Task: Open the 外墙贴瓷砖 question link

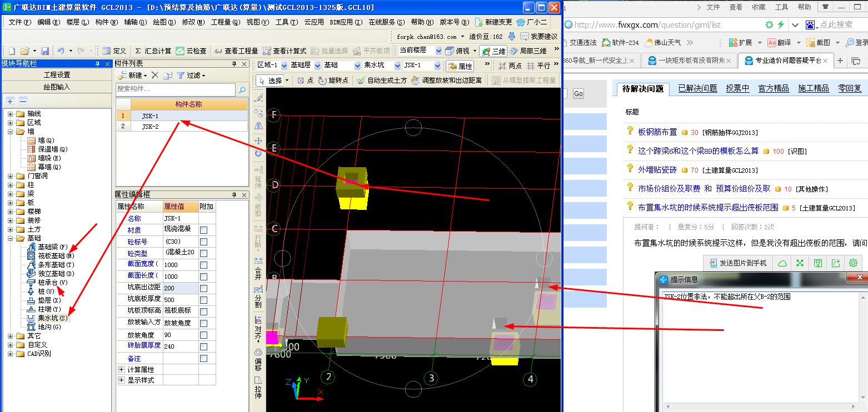Action: [x=657, y=170]
